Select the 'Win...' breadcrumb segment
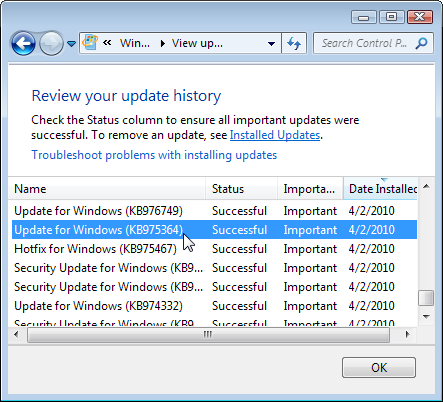The height and width of the screenshot is (402, 443). (x=135, y=43)
